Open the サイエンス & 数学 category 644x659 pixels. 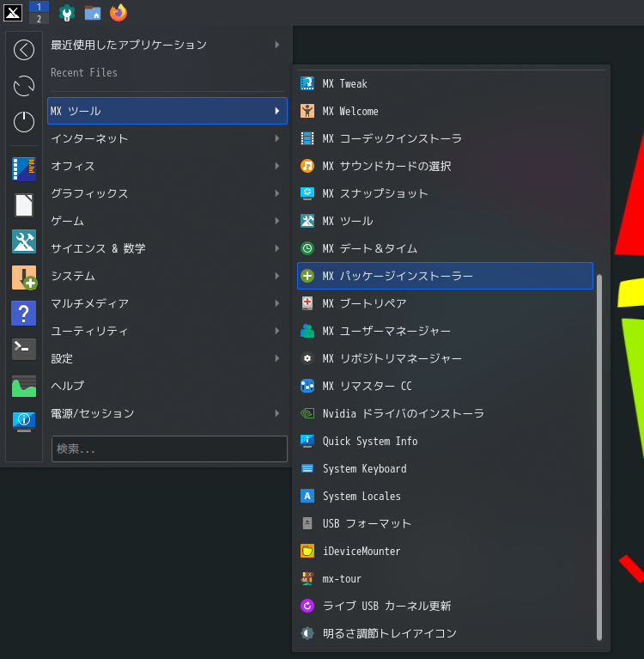(167, 248)
